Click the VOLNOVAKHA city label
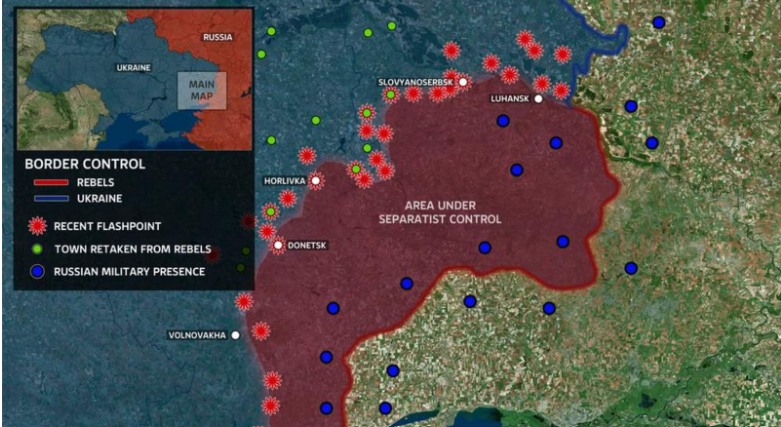This screenshot has height=427, width=781. pyautogui.click(x=197, y=335)
